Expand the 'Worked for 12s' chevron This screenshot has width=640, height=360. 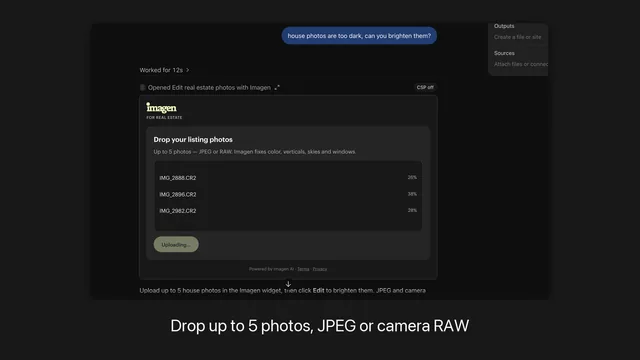click(x=188, y=70)
